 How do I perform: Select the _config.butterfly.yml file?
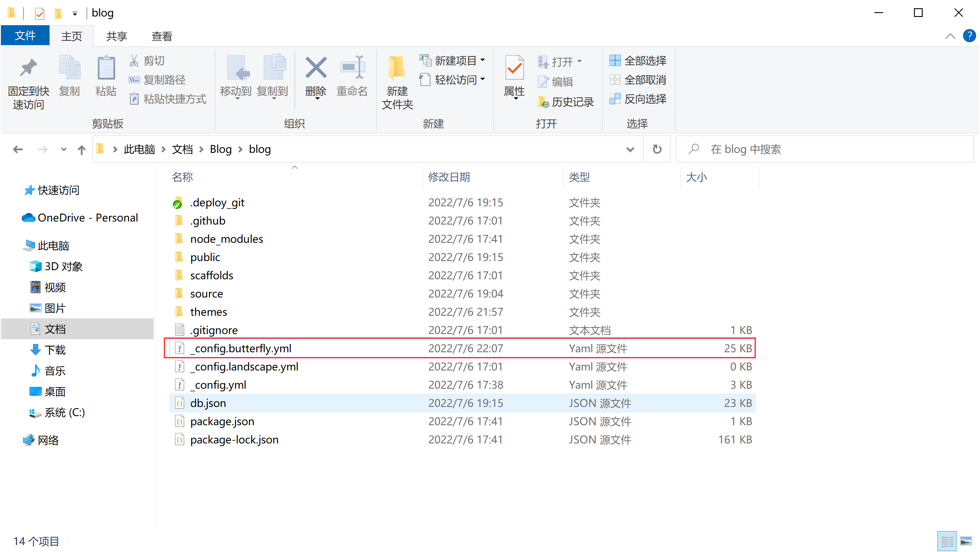241,348
